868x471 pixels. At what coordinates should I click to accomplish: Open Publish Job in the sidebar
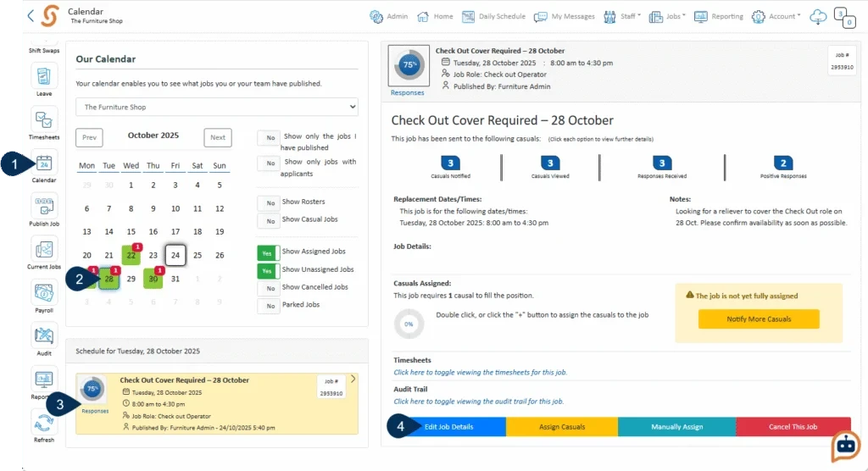(x=44, y=210)
